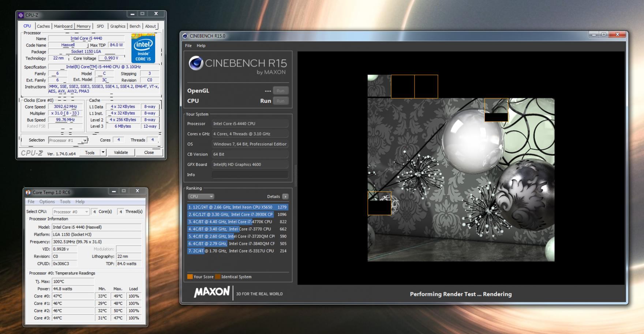The image size is (644, 334).
Task: Click the Info text field in Cinebench
Action: coord(250,175)
